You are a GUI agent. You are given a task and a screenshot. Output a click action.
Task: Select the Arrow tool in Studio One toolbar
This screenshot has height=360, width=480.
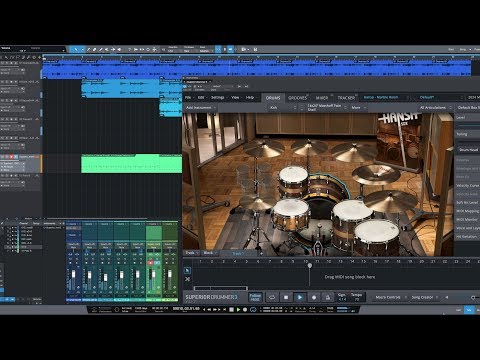(x=76, y=49)
